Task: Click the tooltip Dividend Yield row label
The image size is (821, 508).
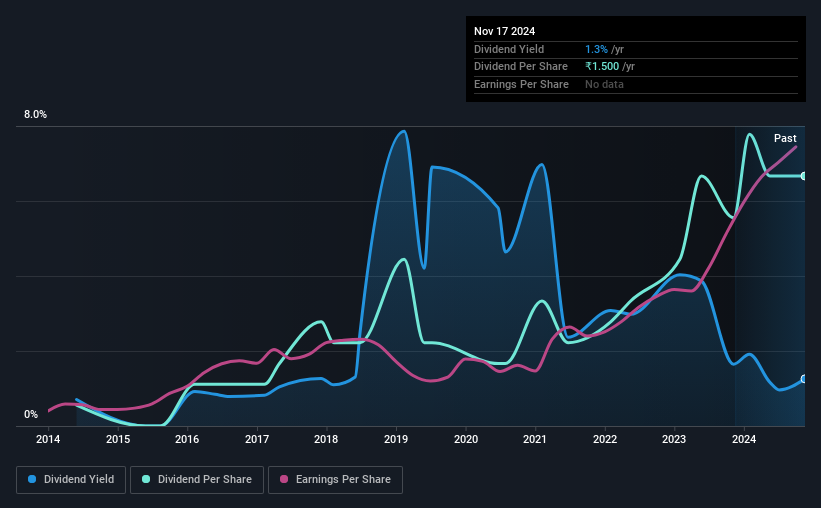Action: coord(509,49)
